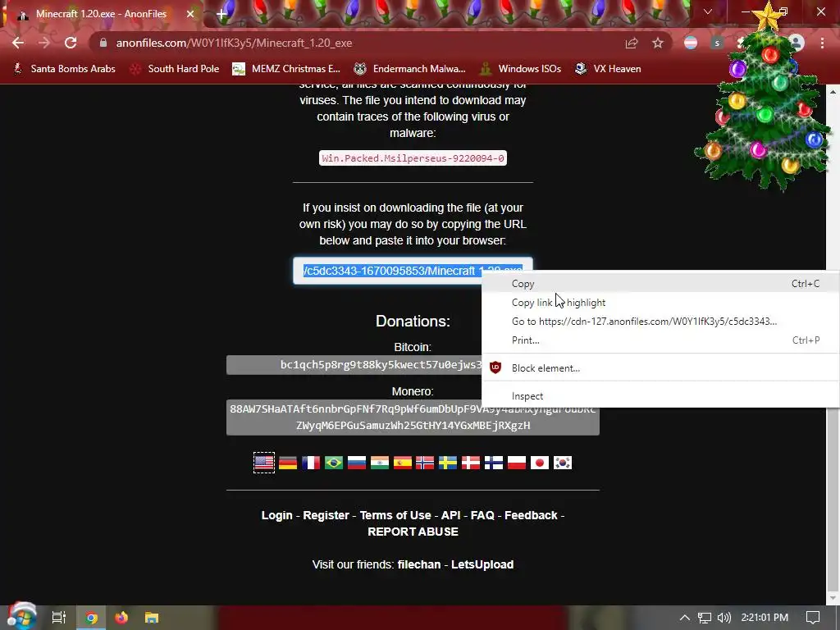The image size is (840, 630).
Task: Select the South Korean flag language
Action: point(563,463)
